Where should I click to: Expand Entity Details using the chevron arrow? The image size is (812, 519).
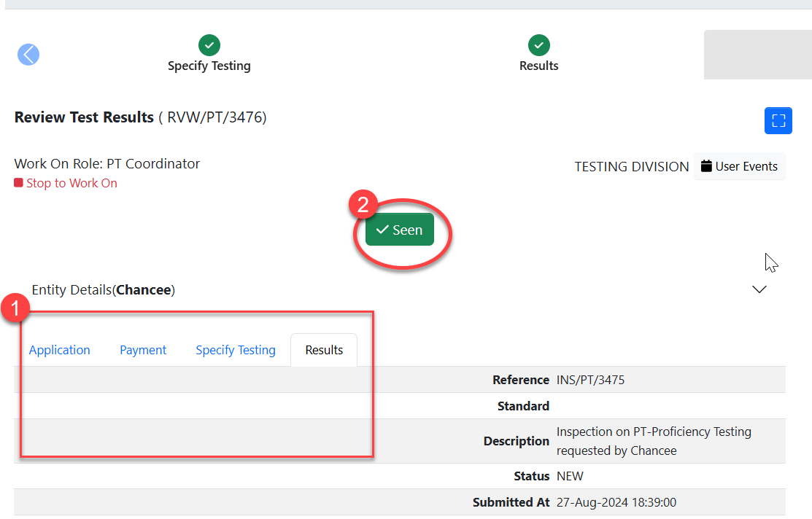(759, 289)
